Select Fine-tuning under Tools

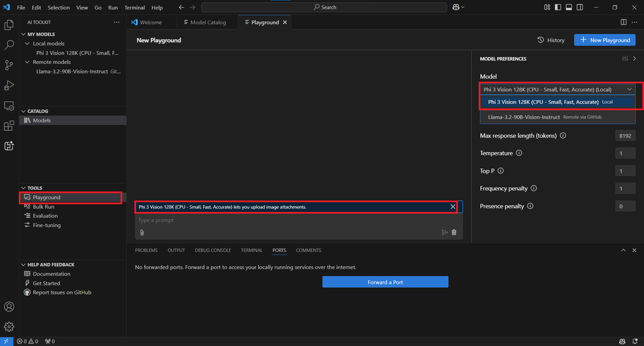pos(46,225)
